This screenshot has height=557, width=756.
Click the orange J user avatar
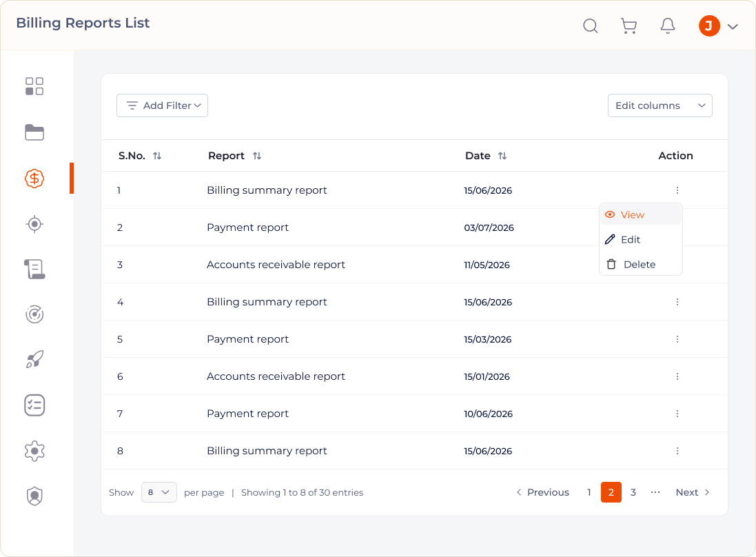pyautogui.click(x=709, y=26)
